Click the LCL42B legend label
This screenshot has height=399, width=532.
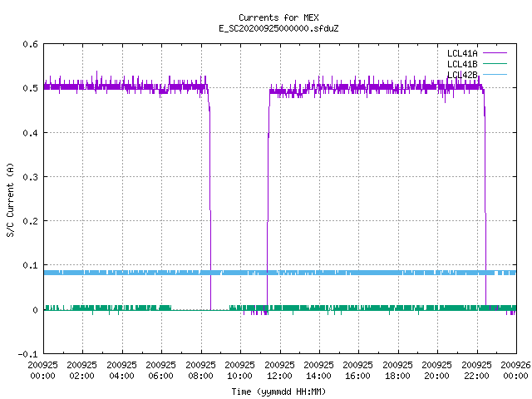click(462, 75)
